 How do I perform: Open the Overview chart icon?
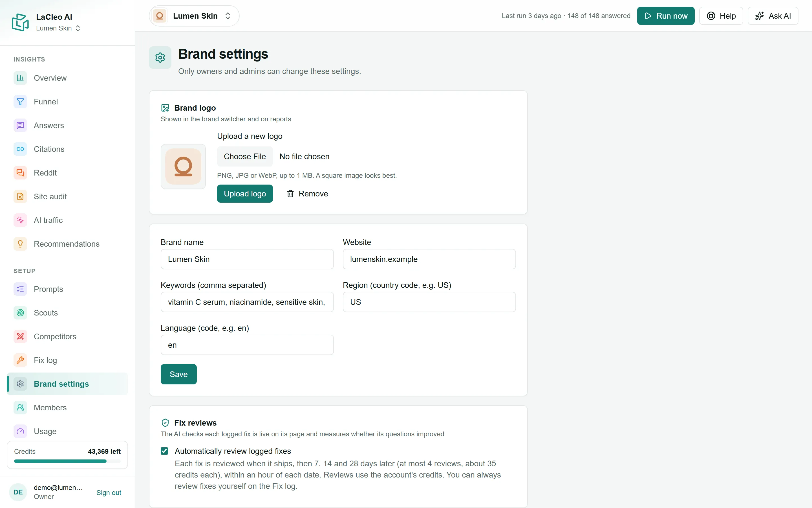click(20, 78)
